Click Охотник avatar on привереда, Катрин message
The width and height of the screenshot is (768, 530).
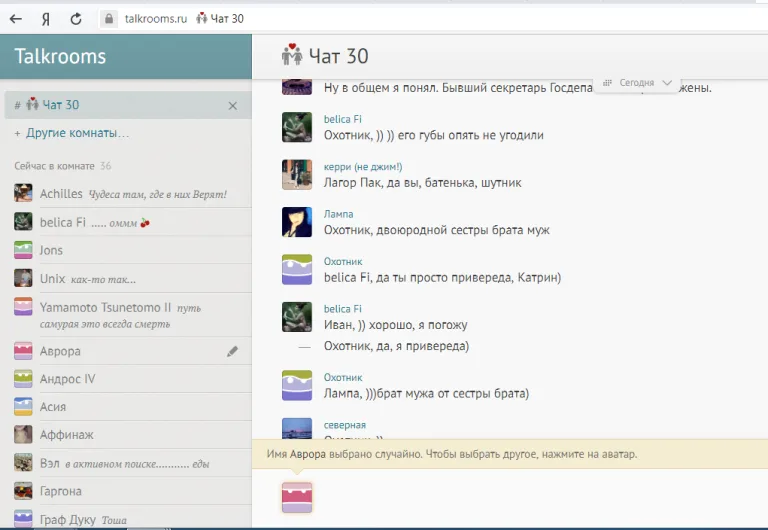click(297, 269)
